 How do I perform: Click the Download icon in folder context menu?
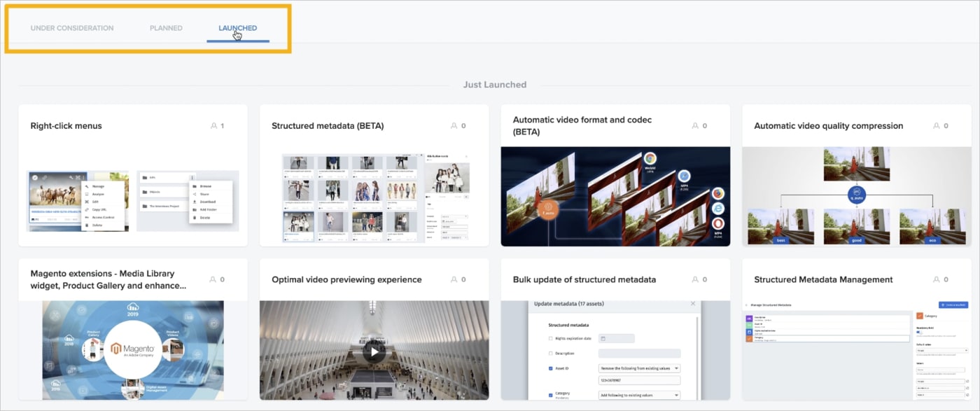coord(195,202)
